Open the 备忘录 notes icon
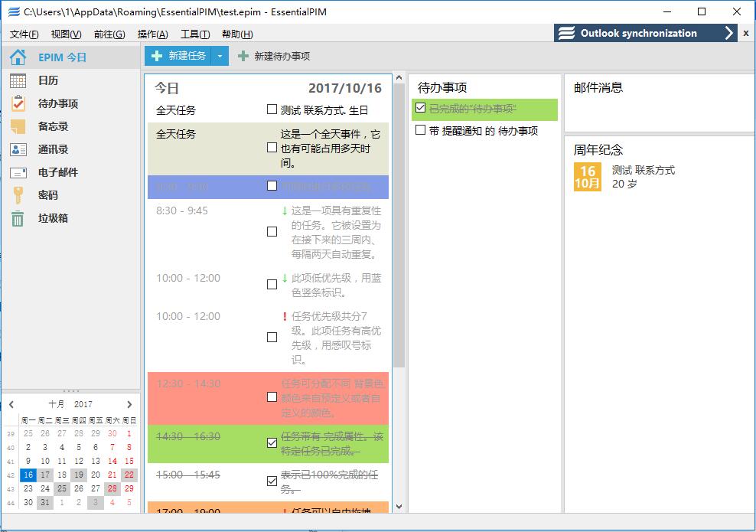 coord(18,126)
